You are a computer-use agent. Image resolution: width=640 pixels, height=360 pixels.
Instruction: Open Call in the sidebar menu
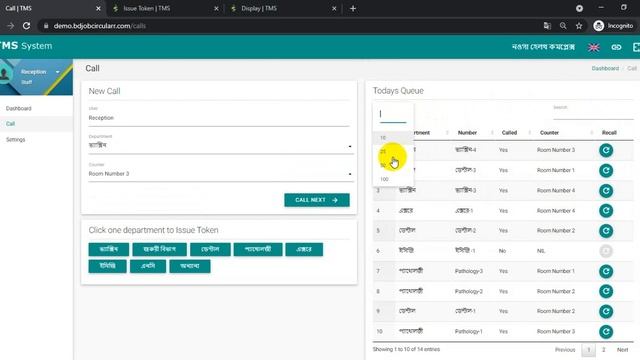(x=11, y=124)
